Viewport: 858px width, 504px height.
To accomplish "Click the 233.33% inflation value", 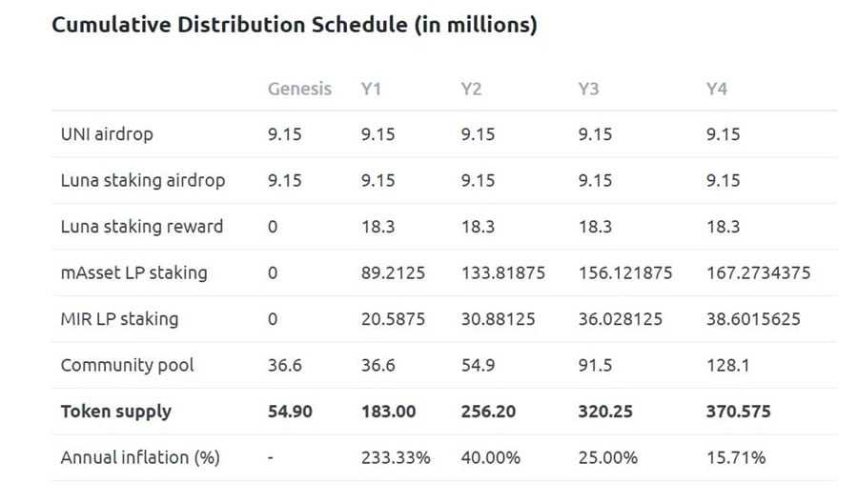I will 395,457.
